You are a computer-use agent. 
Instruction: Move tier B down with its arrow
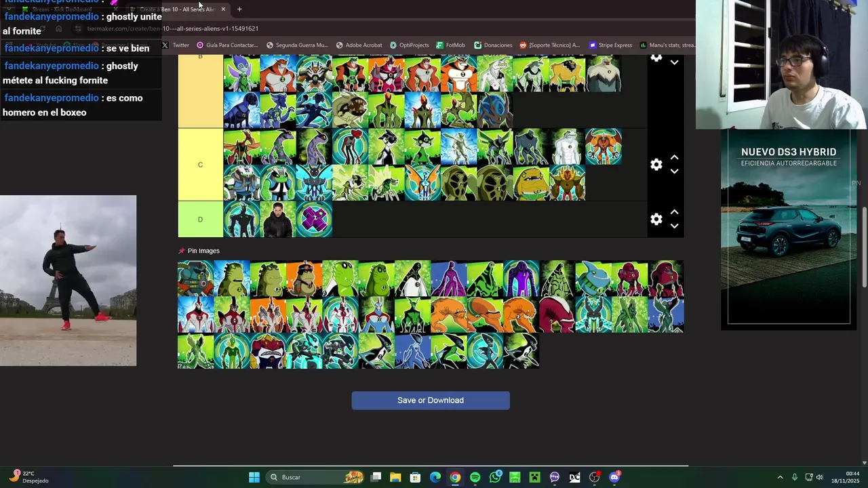(674, 62)
